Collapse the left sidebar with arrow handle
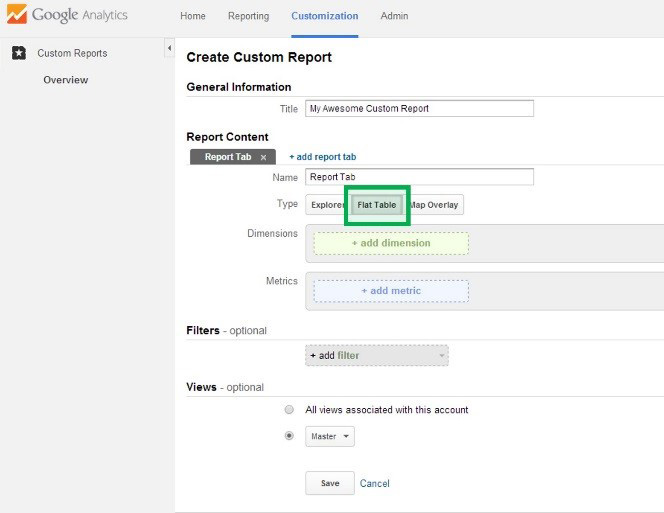The height and width of the screenshot is (513, 664). click(168, 49)
